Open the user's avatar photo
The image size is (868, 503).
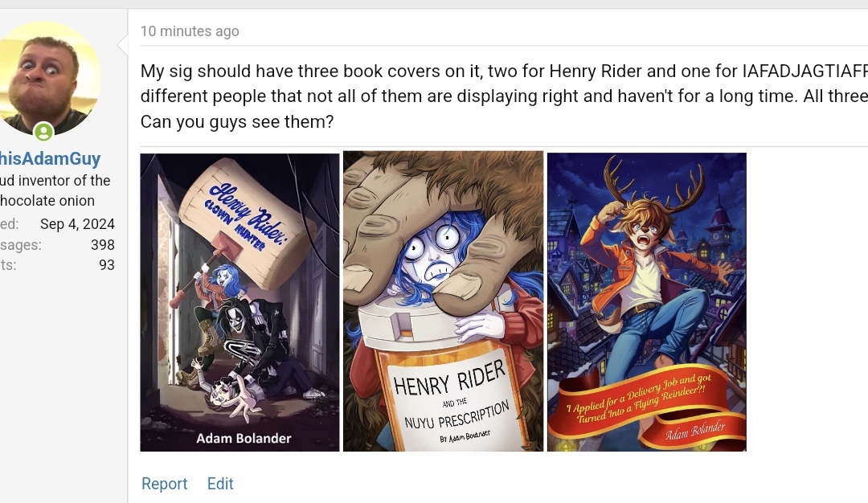tap(49, 78)
